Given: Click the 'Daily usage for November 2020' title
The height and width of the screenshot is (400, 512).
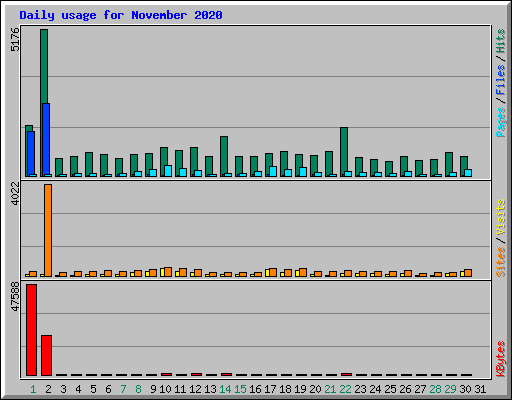Looking at the screenshot, I should pos(121,15).
